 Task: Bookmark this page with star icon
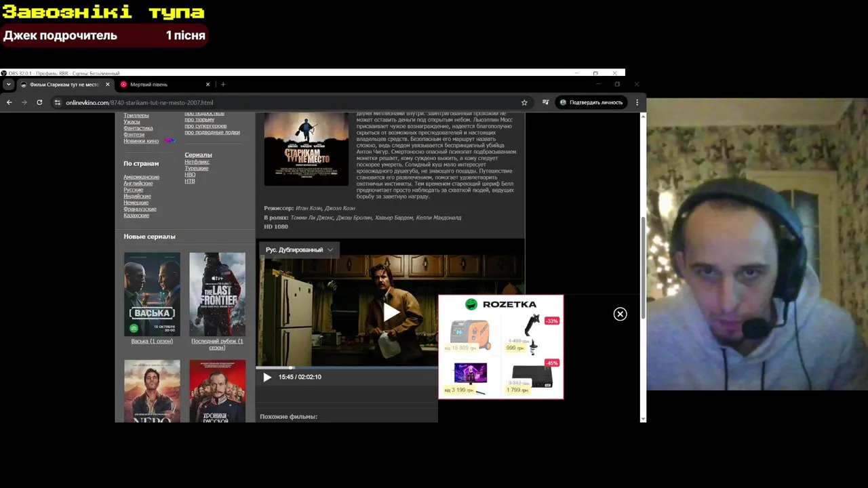pos(524,102)
